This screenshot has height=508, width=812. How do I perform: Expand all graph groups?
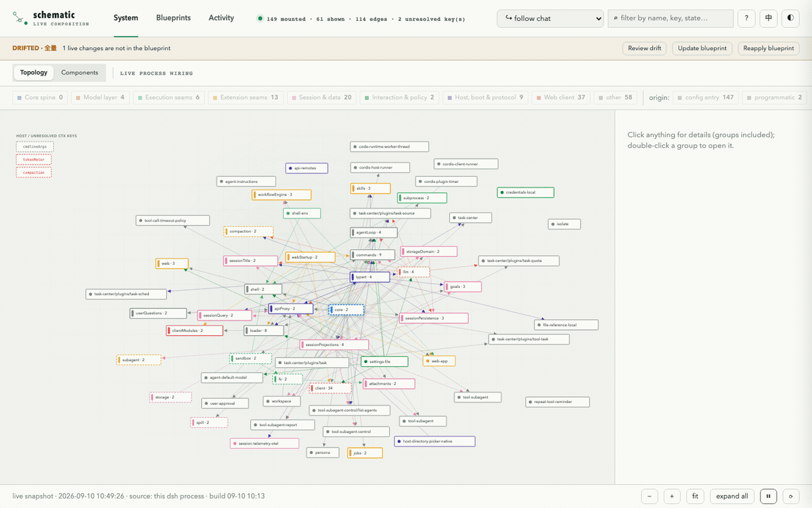pyautogui.click(x=732, y=496)
